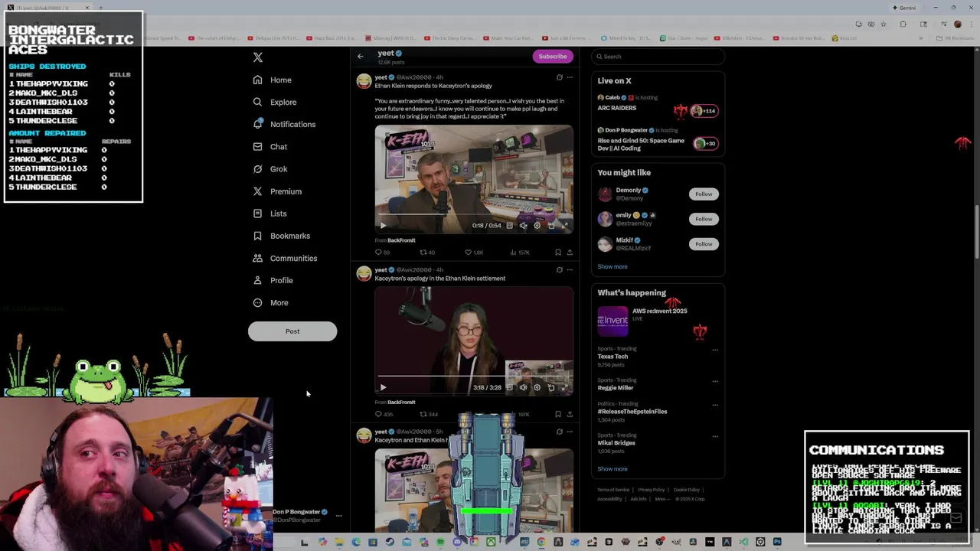Open settings gear of 3:18 / 3:28 video
Screen dimensions: 980x551
click(537, 387)
